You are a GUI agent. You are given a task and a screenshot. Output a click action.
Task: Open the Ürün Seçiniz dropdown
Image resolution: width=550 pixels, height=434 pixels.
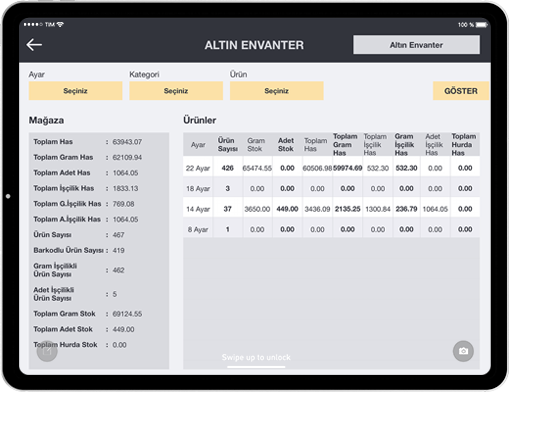(277, 91)
